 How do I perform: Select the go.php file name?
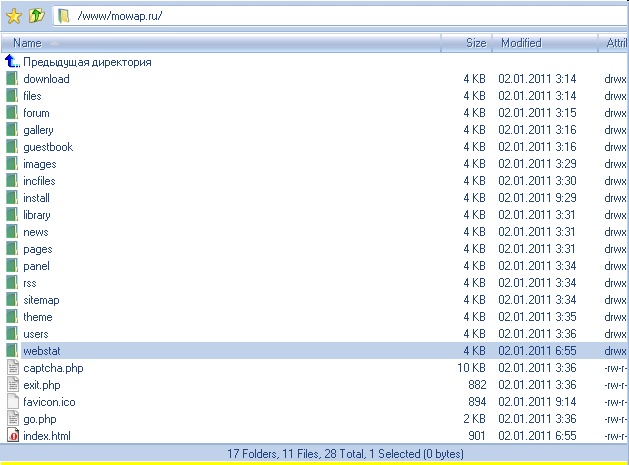pyautogui.click(x=40, y=419)
